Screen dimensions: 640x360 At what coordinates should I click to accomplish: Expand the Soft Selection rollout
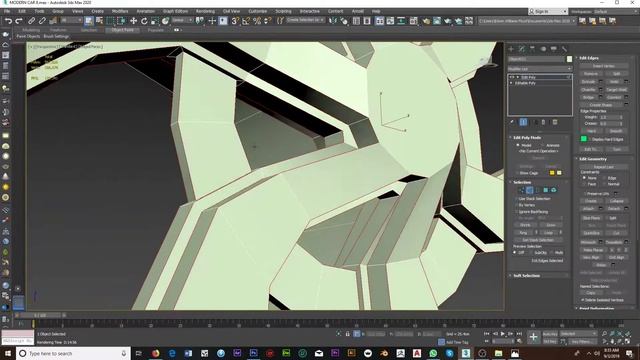[x=527, y=276]
